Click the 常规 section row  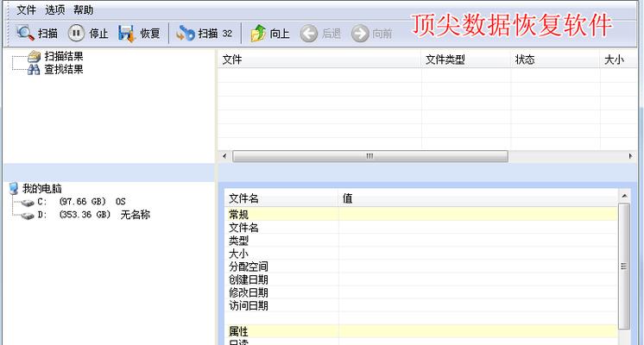coord(421,214)
